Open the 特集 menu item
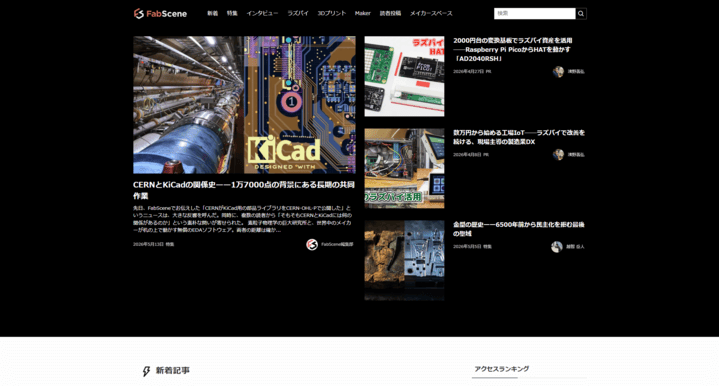Screen dimensions: 719x386 click(x=232, y=13)
